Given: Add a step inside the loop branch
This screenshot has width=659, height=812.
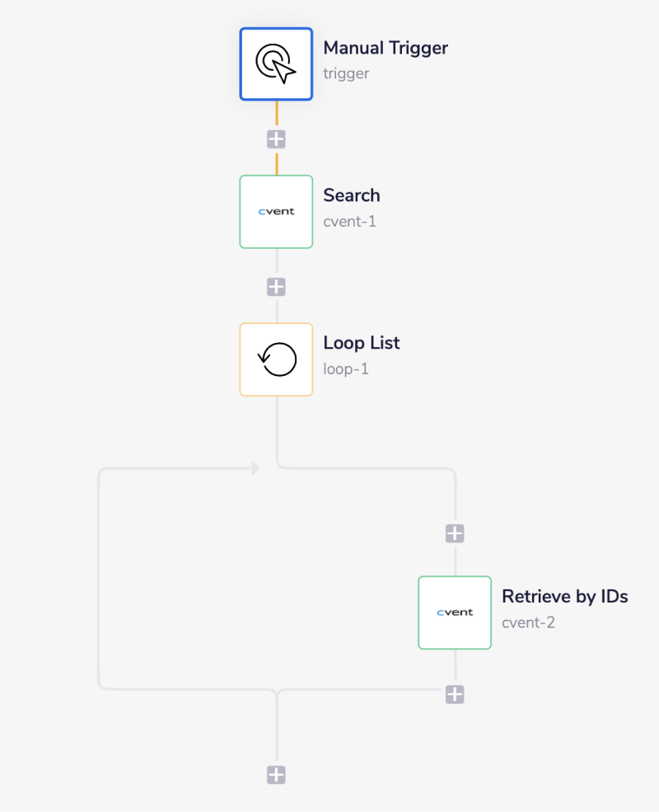Looking at the screenshot, I should click(x=455, y=533).
